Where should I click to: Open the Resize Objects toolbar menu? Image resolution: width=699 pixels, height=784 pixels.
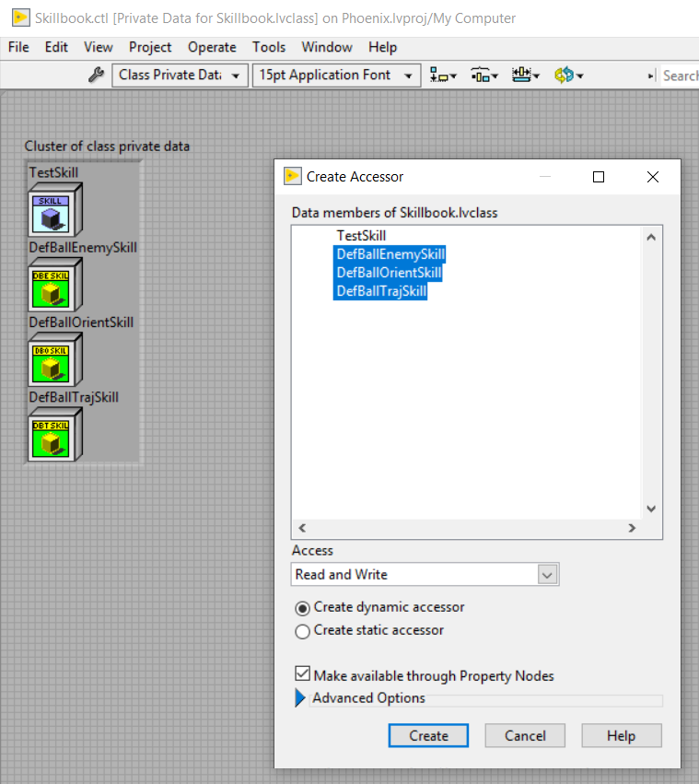coord(526,76)
